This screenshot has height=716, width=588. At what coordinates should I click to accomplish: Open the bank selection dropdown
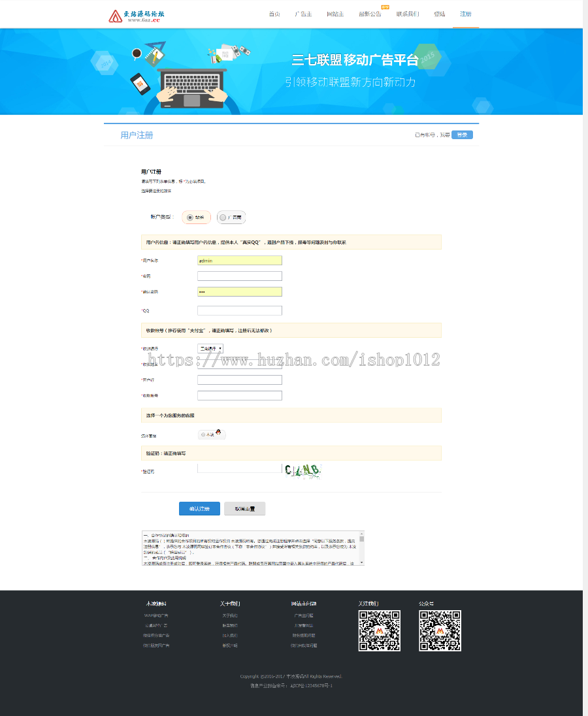[210, 348]
